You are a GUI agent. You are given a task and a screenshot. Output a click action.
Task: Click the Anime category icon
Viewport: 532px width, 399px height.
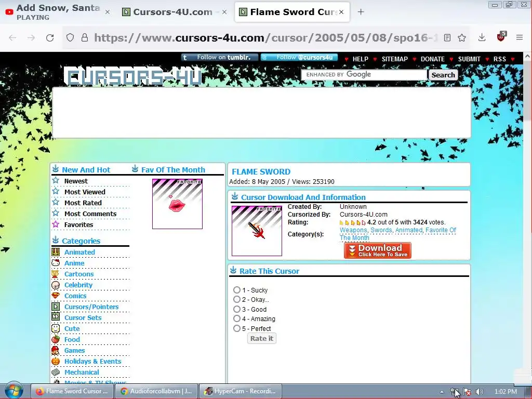56,263
